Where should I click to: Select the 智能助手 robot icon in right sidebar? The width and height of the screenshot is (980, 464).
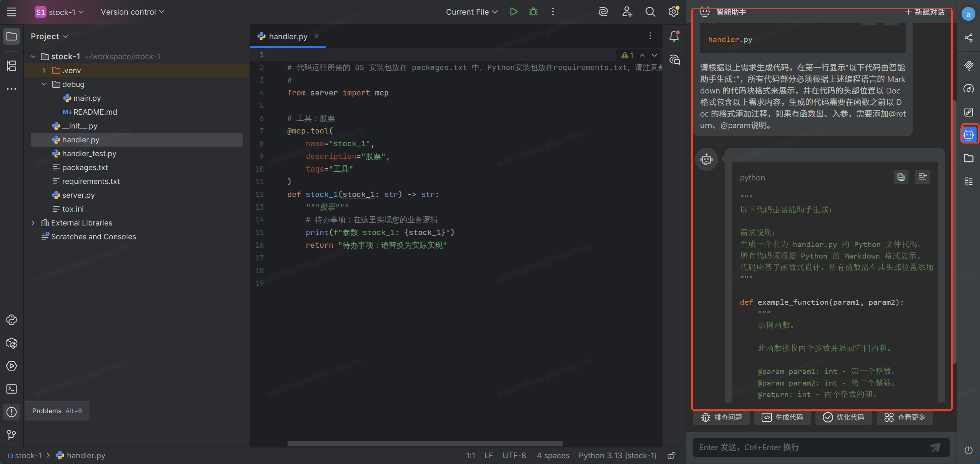point(968,135)
